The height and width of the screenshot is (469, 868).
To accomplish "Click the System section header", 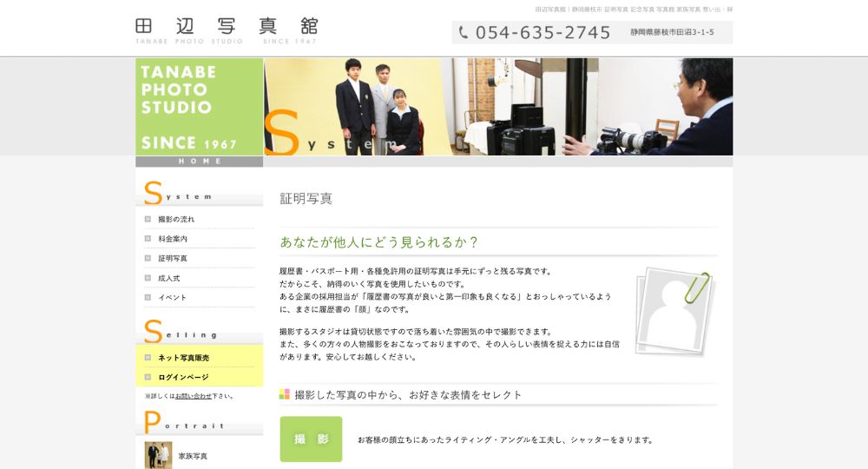I will pos(200,194).
